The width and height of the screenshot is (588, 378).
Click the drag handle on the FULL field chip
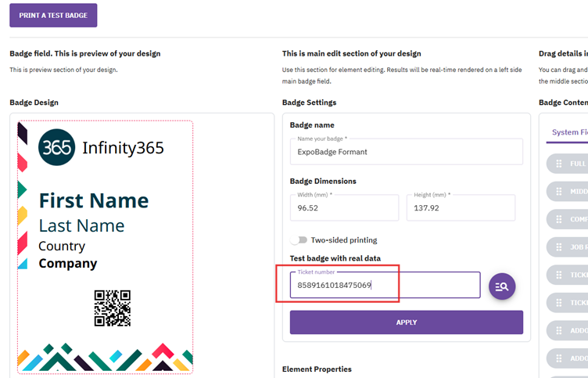pos(559,164)
